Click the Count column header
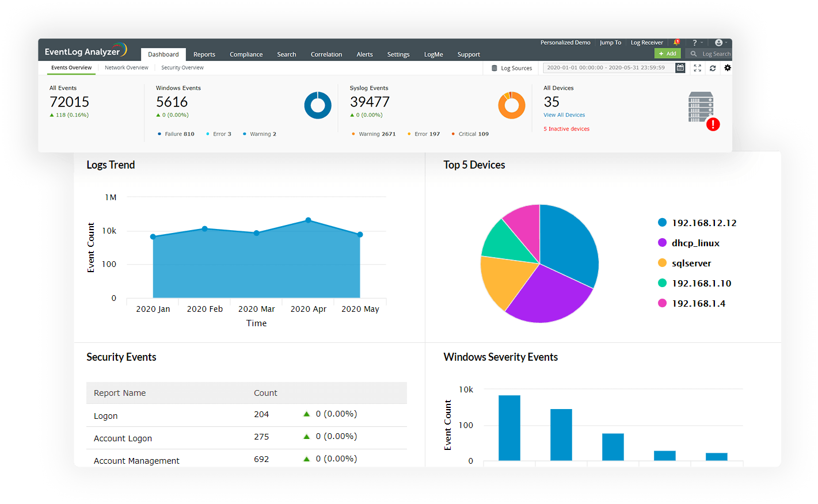This screenshot has width=818, height=504. click(x=265, y=393)
